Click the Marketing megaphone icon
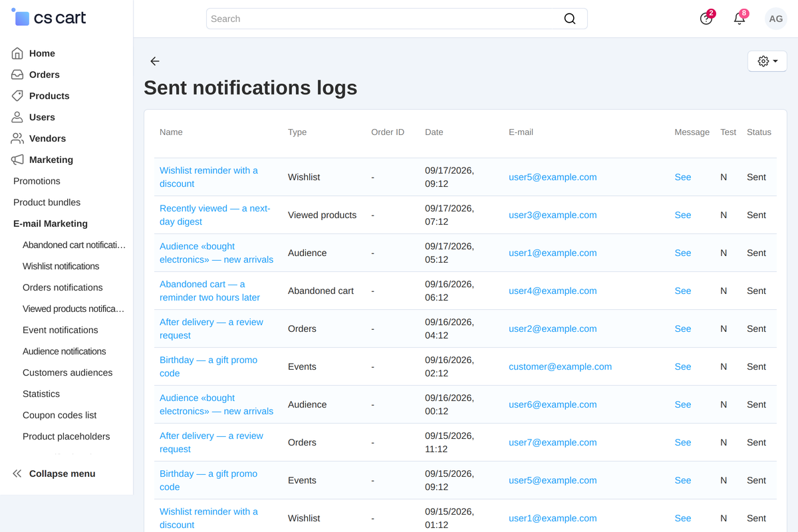 click(17, 160)
